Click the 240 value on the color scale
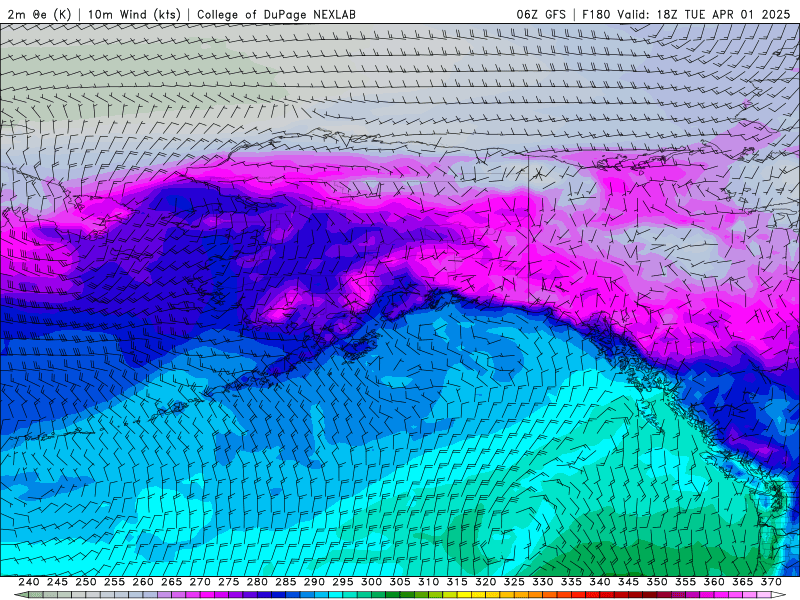The image size is (800, 600). click(29, 582)
